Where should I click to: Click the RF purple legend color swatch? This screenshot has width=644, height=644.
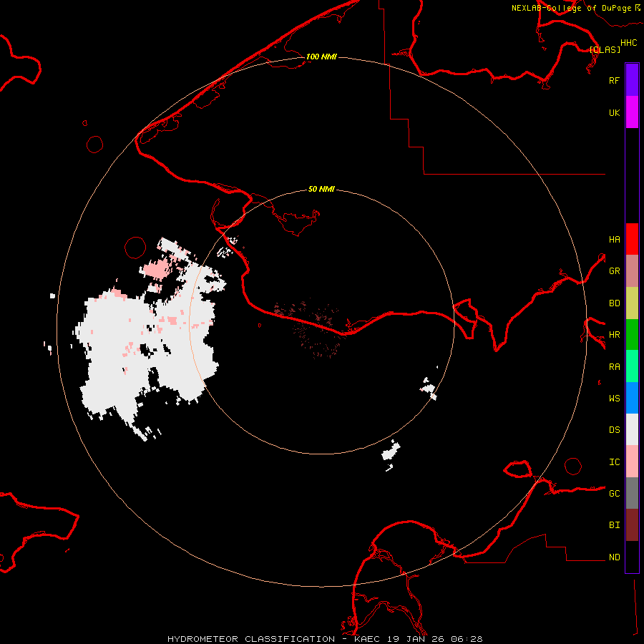[632, 80]
